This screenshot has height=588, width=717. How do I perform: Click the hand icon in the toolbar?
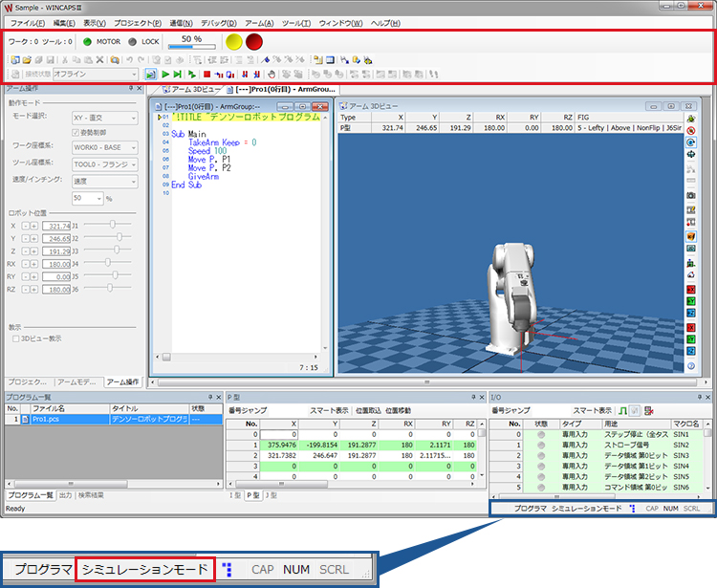pyautogui.click(x=272, y=74)
